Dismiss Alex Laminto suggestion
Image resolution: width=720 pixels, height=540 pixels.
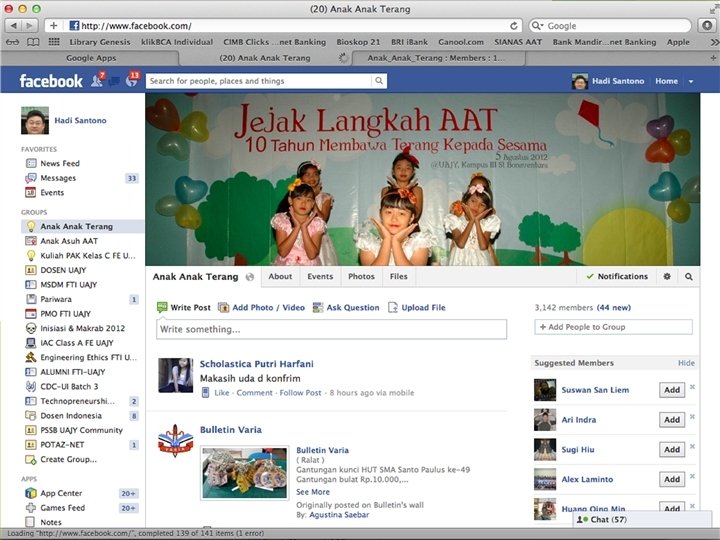pyautogui.click(x=692, y=477)
